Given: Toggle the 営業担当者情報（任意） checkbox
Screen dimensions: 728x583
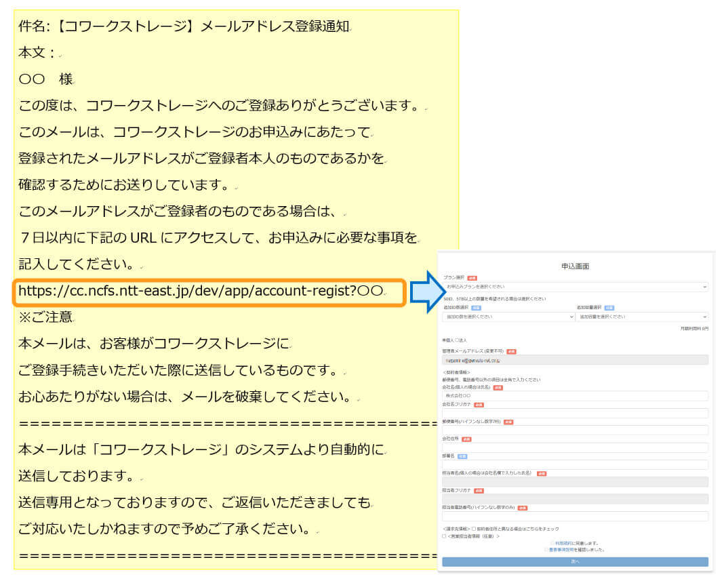Looking at the screenshot, I should (444, 536).
